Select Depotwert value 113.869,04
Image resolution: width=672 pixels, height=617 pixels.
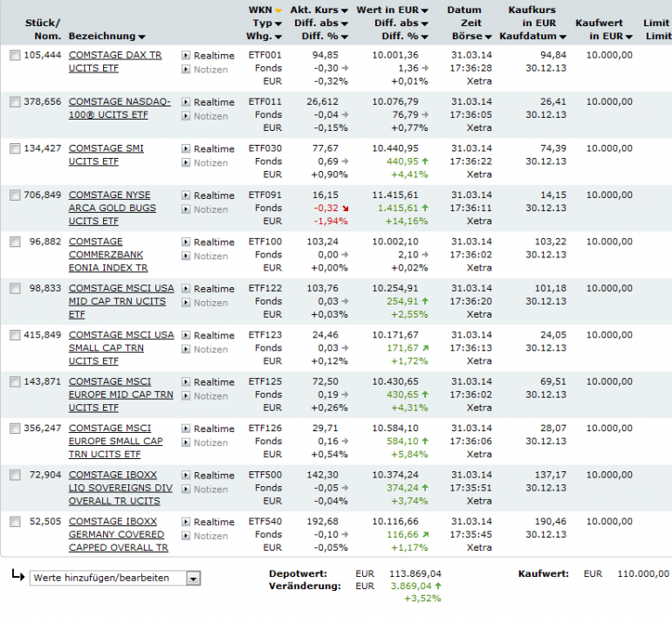coord(415,573)
